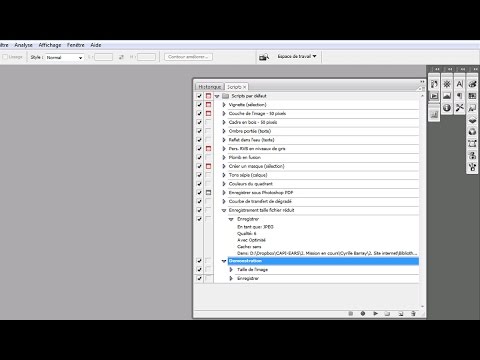The width and height of the screenshot is (480, 360).
Task: Click the Contour amélioré button
Action: (188, 57)
